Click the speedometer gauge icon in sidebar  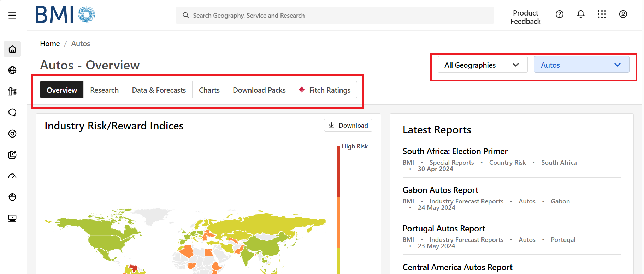pyautogui.click(x=12, y=176)
